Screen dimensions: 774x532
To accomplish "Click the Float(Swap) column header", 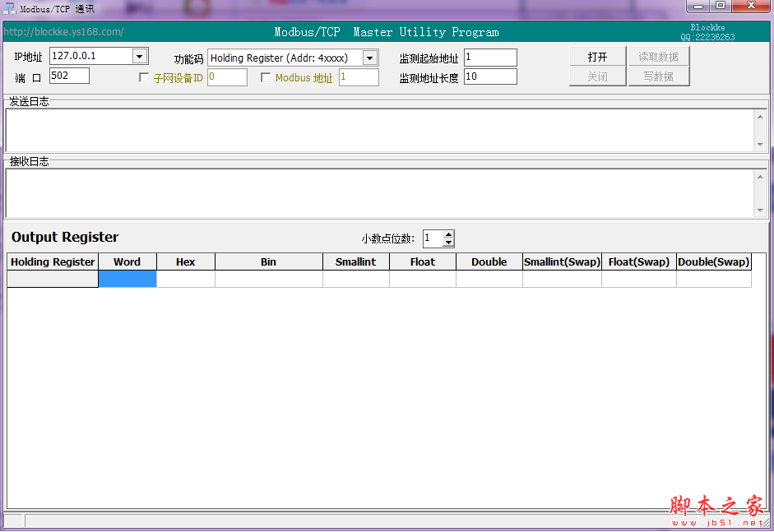I will [x=638, y=261].
